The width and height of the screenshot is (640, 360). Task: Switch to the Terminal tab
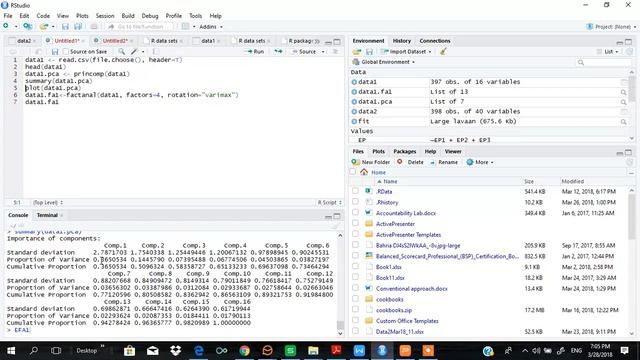pyautogui.click(x=47, y=215)
